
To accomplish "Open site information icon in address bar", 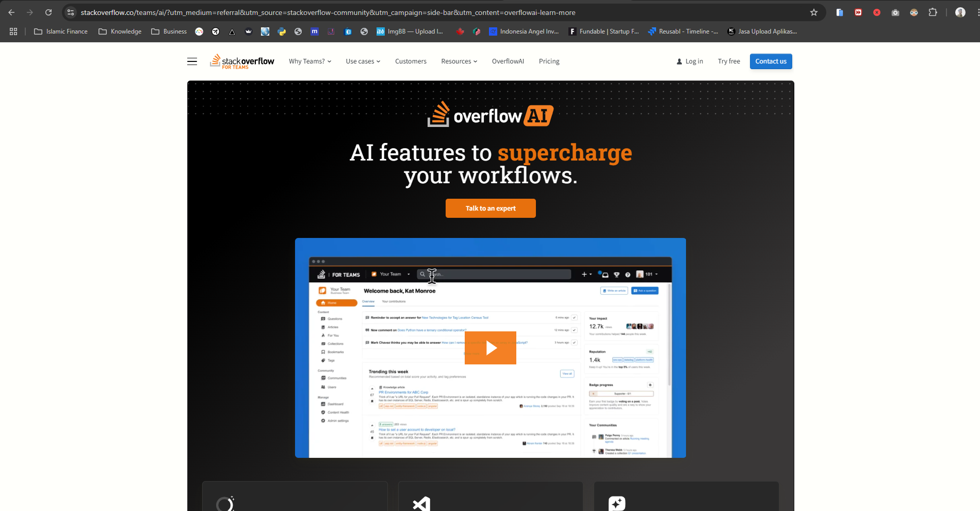I will (71, 12).
